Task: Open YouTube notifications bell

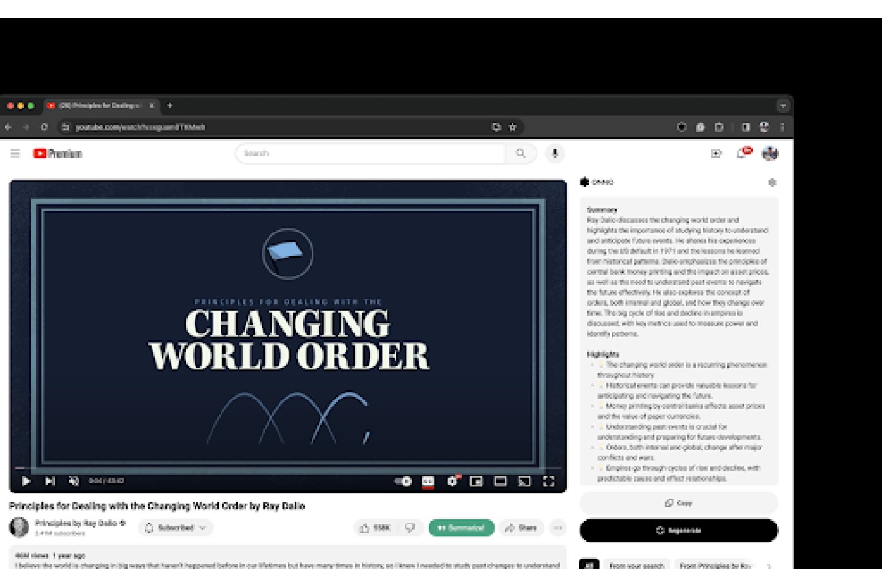Action: click(x=742, y=153)
